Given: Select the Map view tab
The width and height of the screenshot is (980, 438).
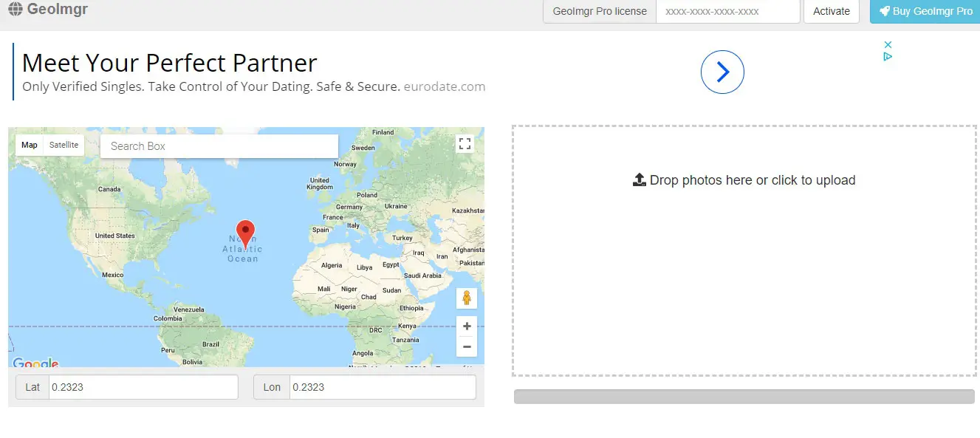Looking at the screenshot, I should (30, 146).
